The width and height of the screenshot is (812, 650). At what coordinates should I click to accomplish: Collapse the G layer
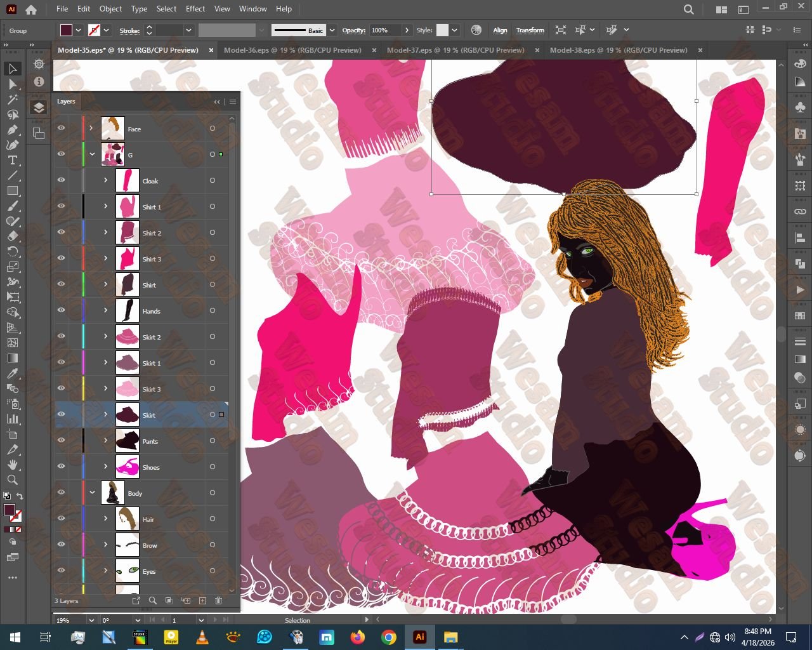[92, 154]
